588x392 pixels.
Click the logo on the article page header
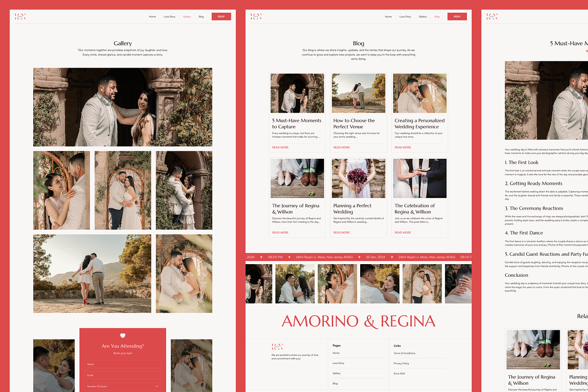[491, 16]
